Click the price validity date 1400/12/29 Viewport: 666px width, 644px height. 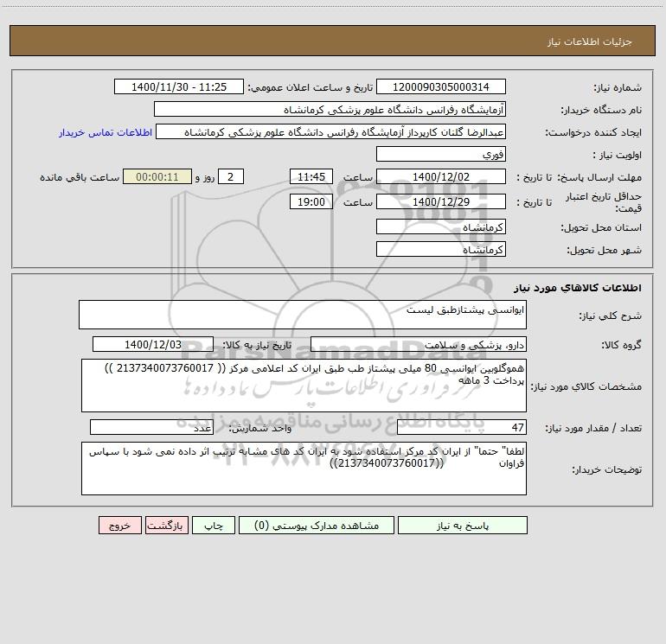[x=441, y=201]
